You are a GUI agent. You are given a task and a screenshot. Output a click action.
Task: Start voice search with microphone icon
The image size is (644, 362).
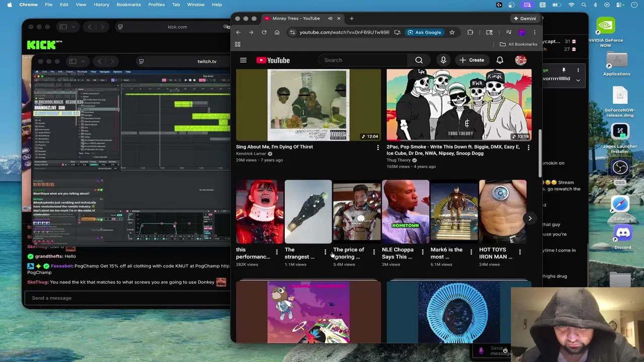443,60
